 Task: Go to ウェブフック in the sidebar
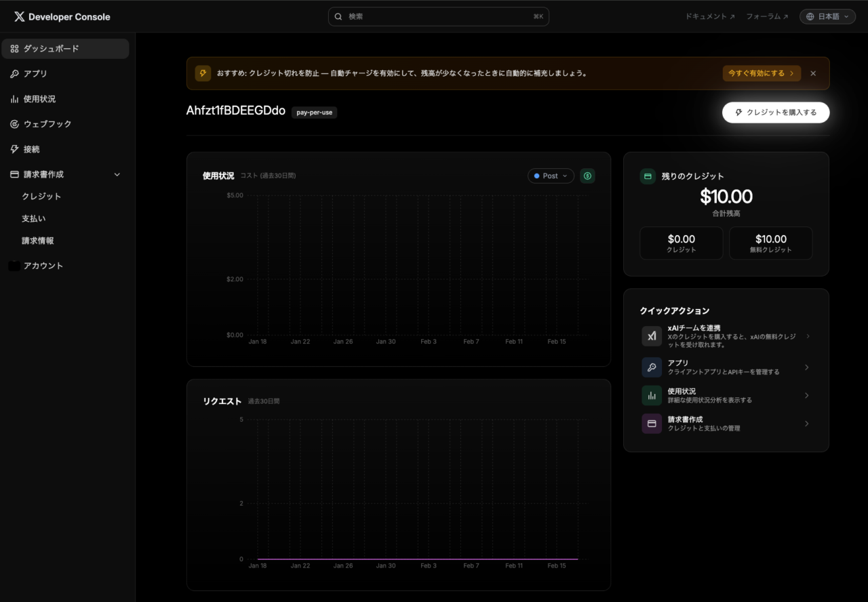click(47, 124)
